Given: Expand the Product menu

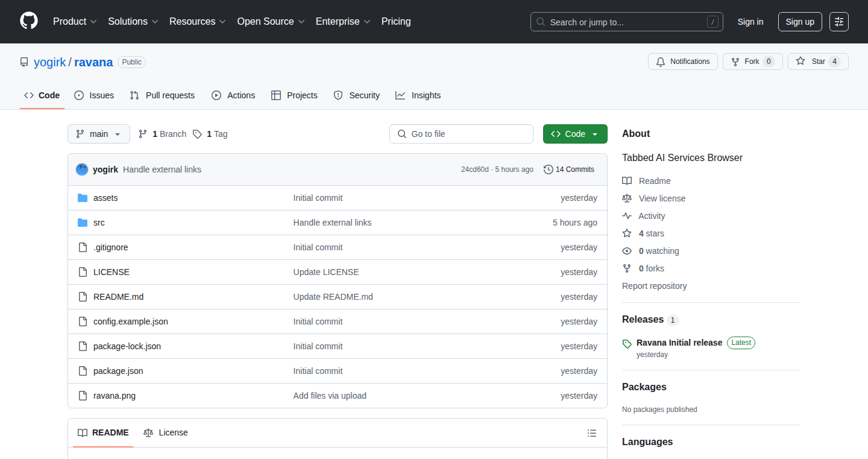Looking at the screenshot, I should 75,22.
